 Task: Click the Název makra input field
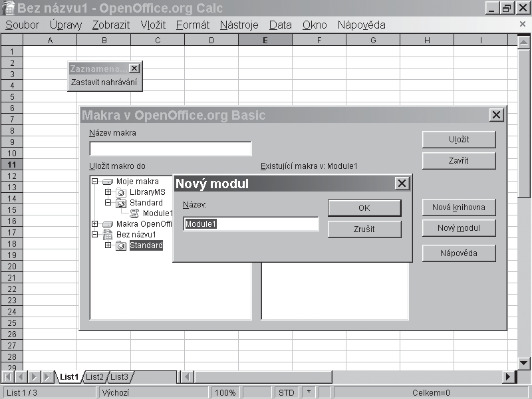click(x=170, y=148)
